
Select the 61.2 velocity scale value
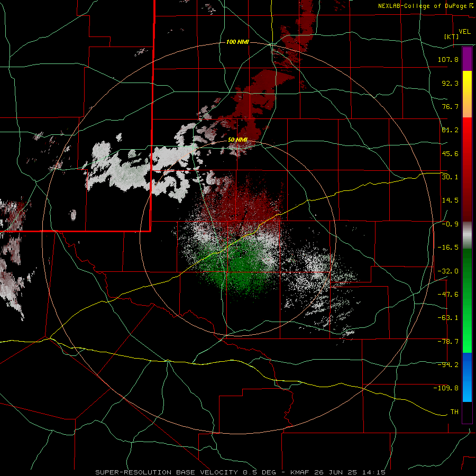coord(450,130)
